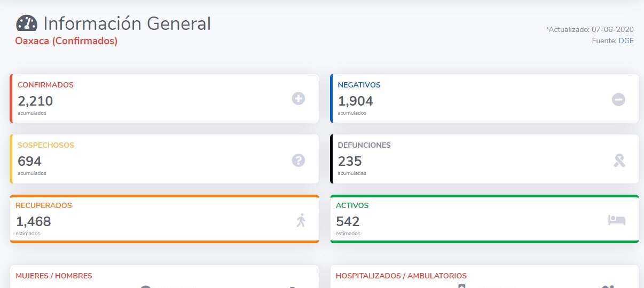Click the walking person icon in the Recuperados card
Screen dimensions: 644x288
click(301, 220)
